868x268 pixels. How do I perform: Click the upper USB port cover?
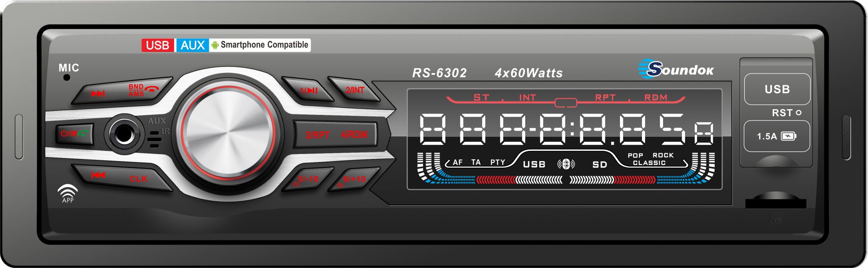point(777,89)
